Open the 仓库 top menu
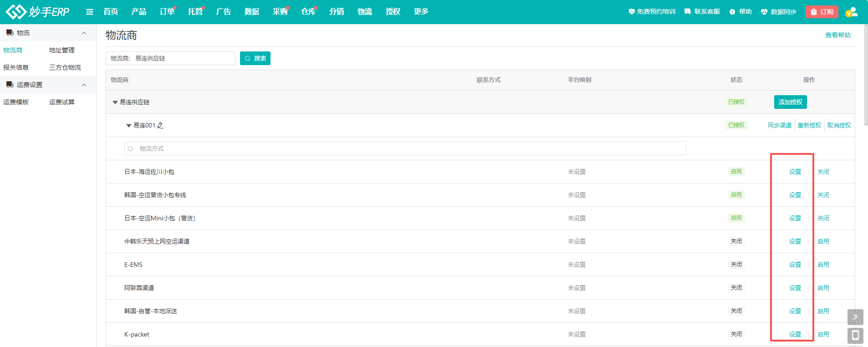Image resolution: width=868 pixels, height=347 pixels. 308,12
